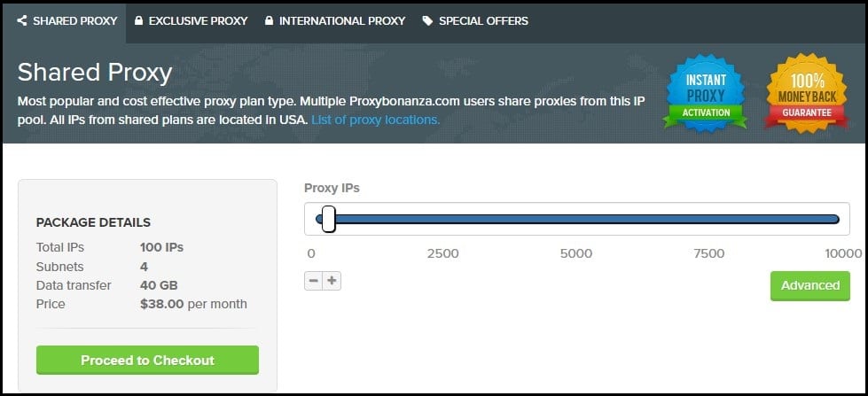Viewport: 868px width, 396px height.
Task: Open Advanced proxy options
Action: (809, 285)
